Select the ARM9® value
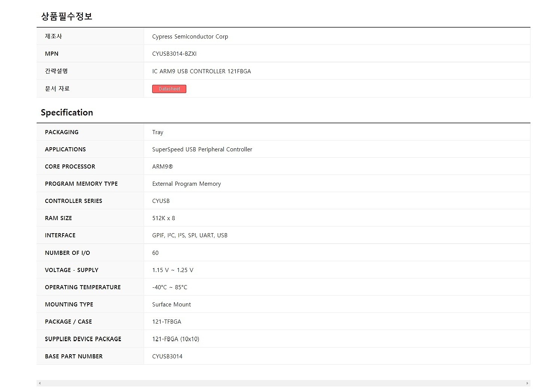 163,167
